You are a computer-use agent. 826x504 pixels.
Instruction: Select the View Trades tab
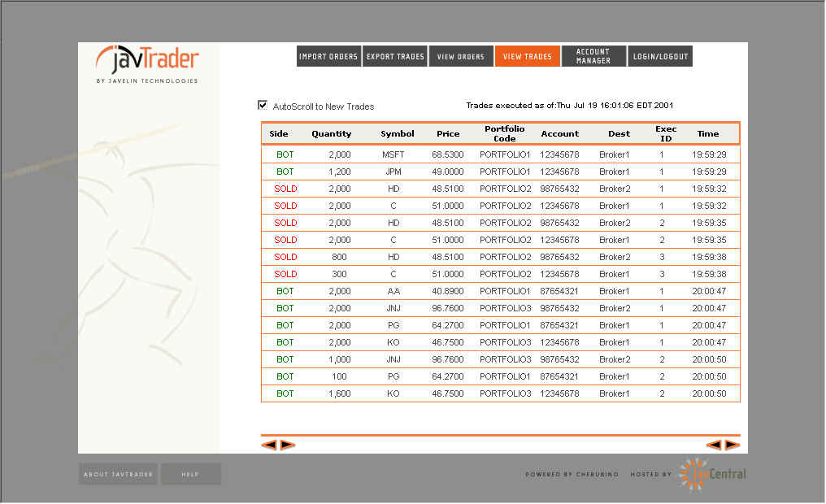[528, 56]
